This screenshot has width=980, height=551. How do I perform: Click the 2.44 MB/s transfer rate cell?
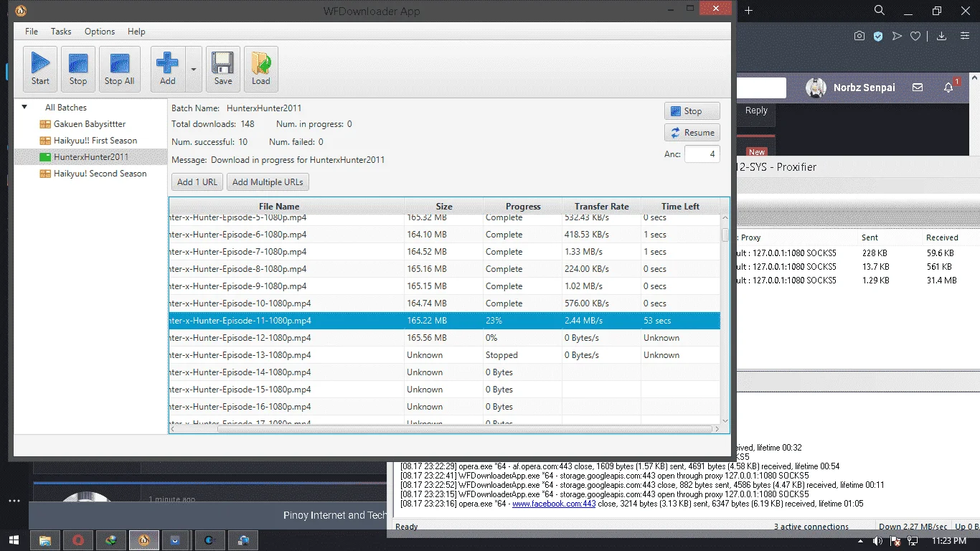coord(601,321)
